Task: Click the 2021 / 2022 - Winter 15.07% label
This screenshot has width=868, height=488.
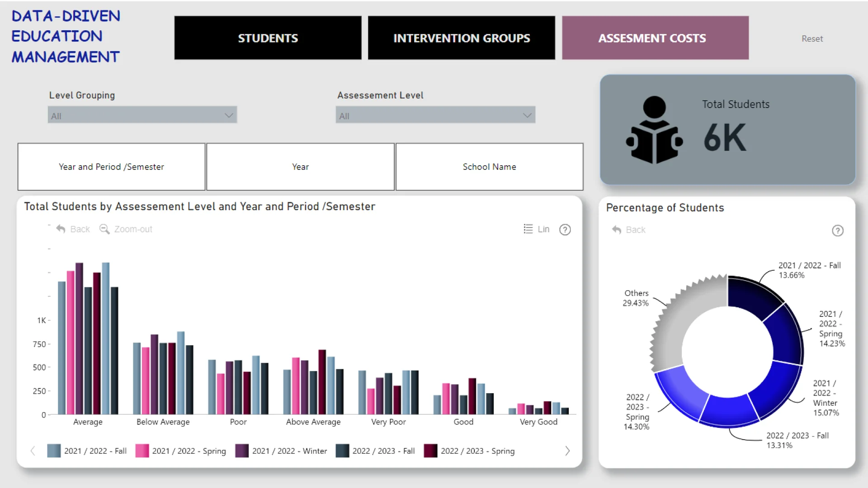Action: tap(826, 398)
